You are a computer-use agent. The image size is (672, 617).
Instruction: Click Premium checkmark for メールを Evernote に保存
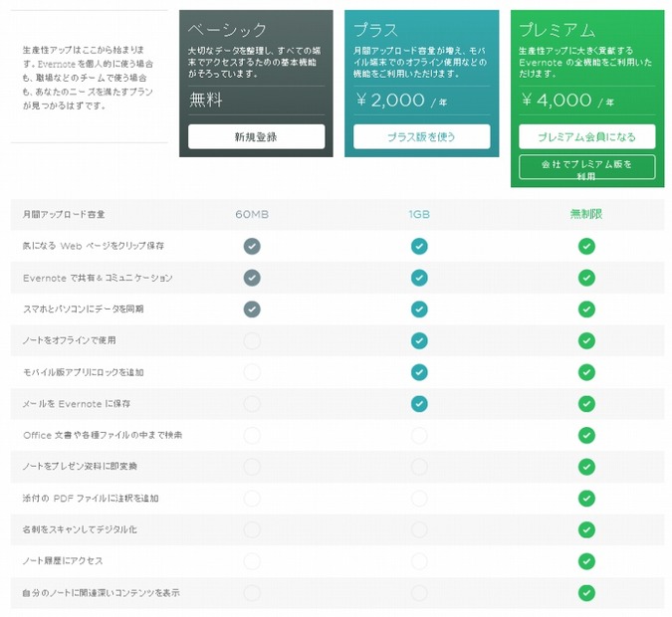click(x=586, y=404)
